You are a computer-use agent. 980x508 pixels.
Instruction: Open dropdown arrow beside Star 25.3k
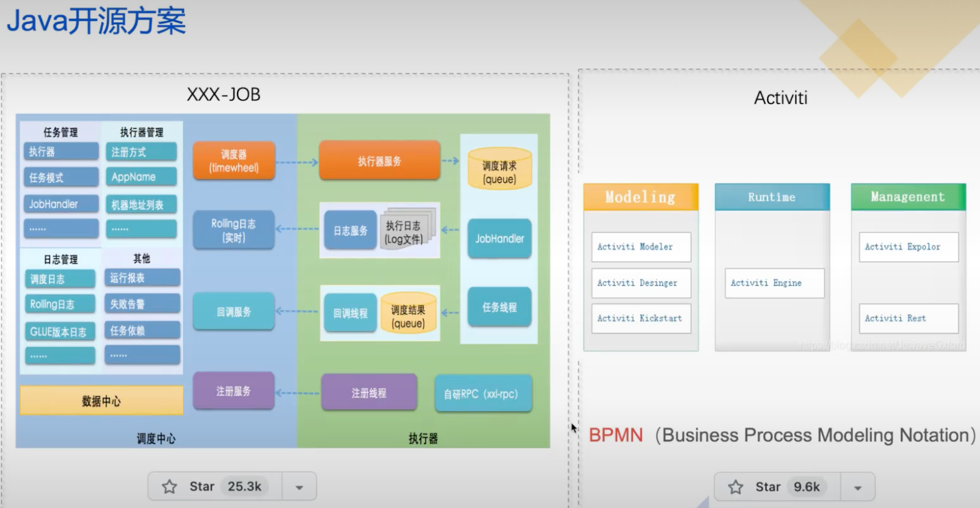pos(300,487)
